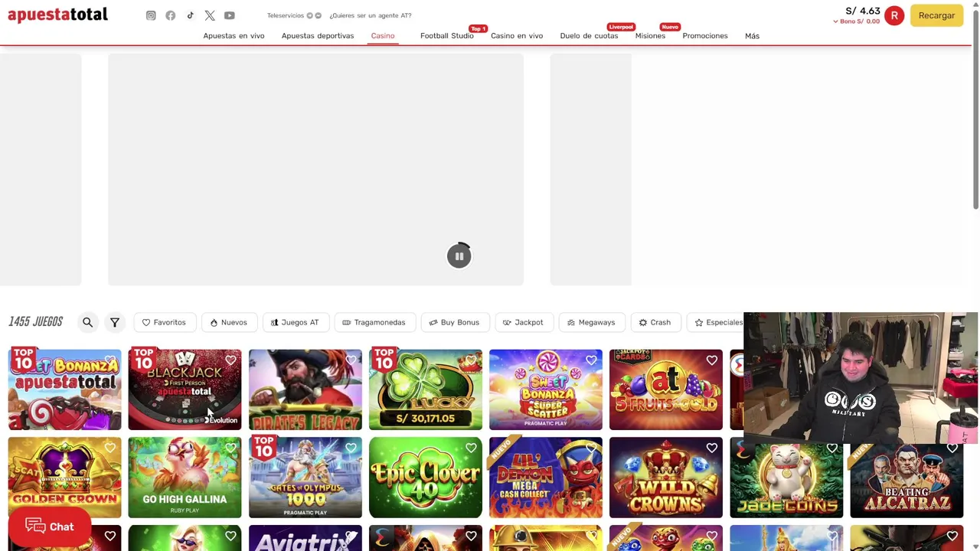980x551 pixels.
Task: Select the Casino nav tab
Action: click(x=383, y=36)
